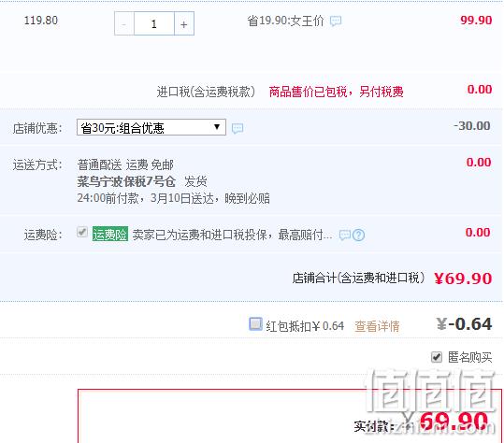
Task: Click the comment icon next to 女王价
Action: 336,21
